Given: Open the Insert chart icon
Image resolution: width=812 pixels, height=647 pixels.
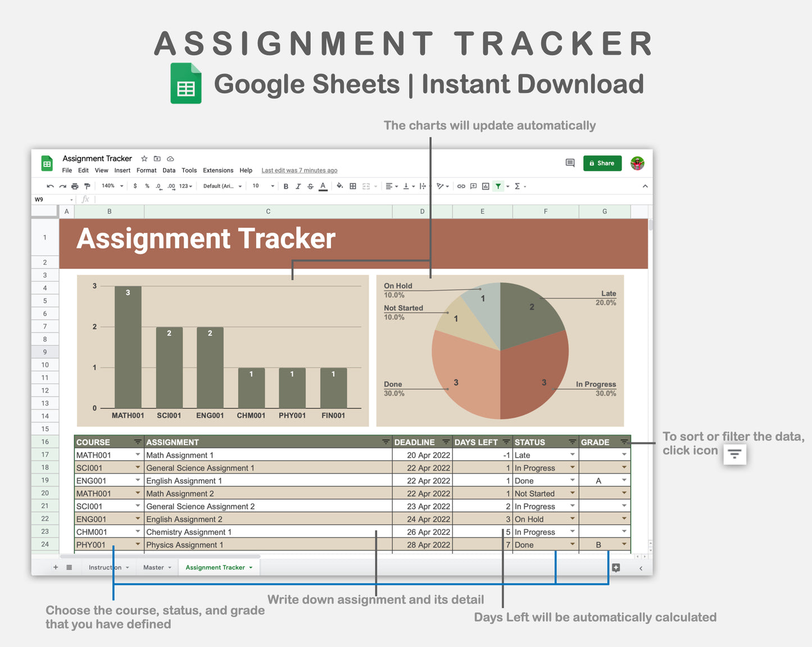Looking at the screenshot, I should 486,186.
